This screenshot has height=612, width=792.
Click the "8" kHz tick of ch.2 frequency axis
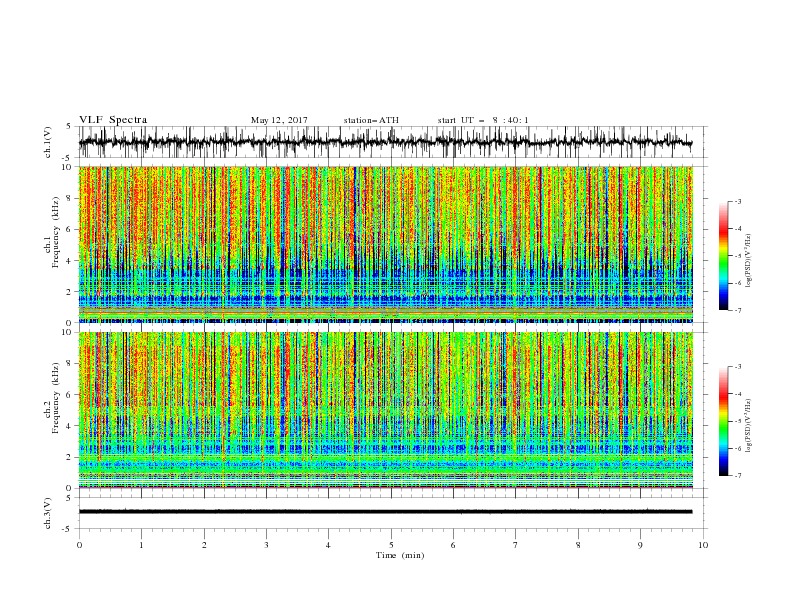point(69,364)
